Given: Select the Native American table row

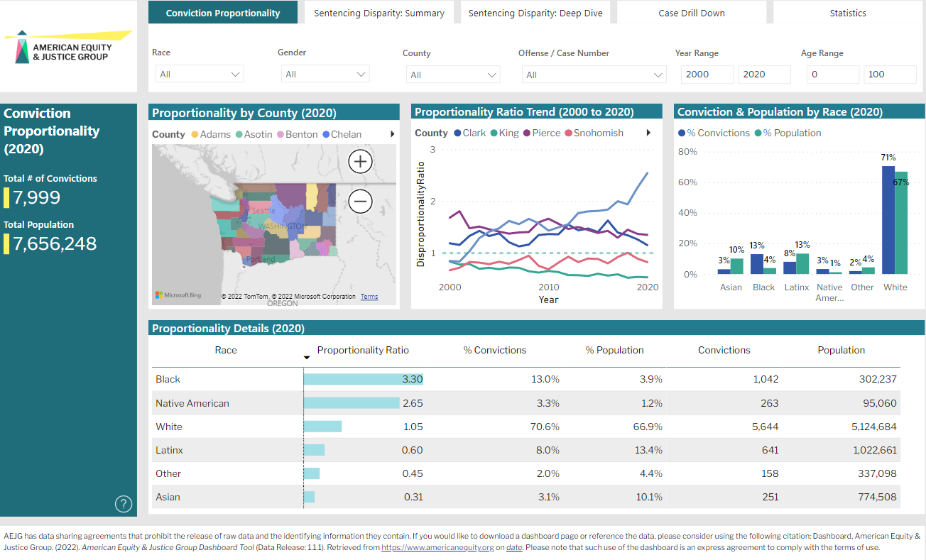Looking at the screenshot, I should 526,403.
